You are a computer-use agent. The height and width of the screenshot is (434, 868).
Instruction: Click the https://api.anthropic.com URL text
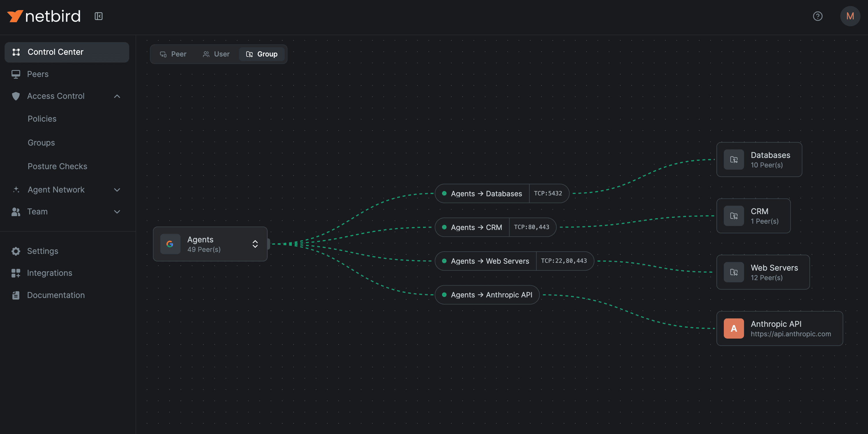pos(790,334)
